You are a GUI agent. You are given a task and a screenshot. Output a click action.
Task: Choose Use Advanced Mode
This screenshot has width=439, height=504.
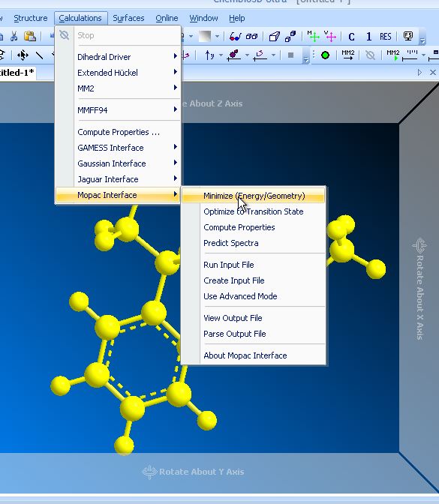click(254, 296)
